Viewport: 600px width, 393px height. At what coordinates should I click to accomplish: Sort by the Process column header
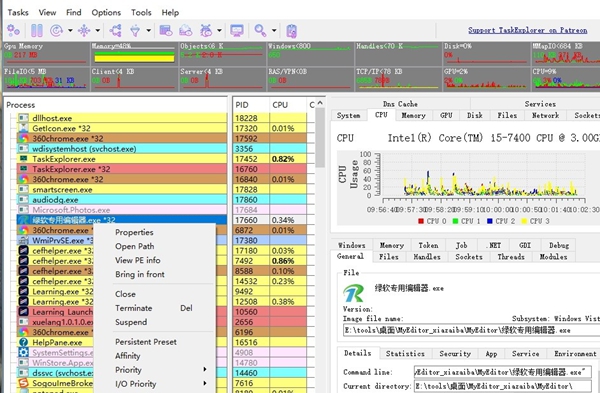point(116,105)
